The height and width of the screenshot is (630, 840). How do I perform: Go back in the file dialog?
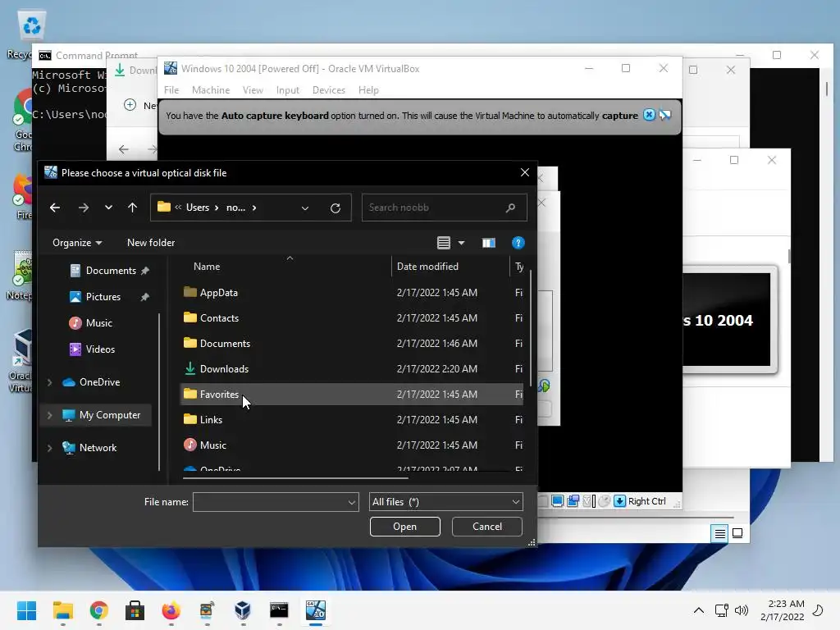(55, 208)
